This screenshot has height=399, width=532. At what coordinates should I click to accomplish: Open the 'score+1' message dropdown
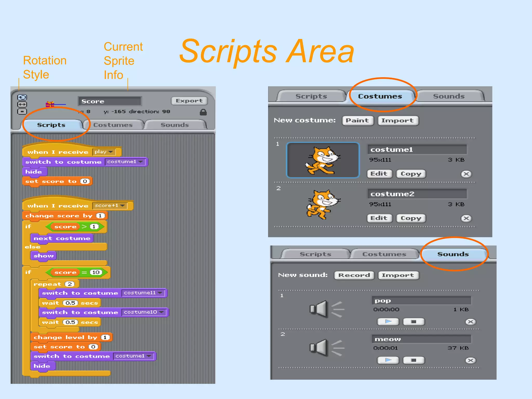pos(110,205)
